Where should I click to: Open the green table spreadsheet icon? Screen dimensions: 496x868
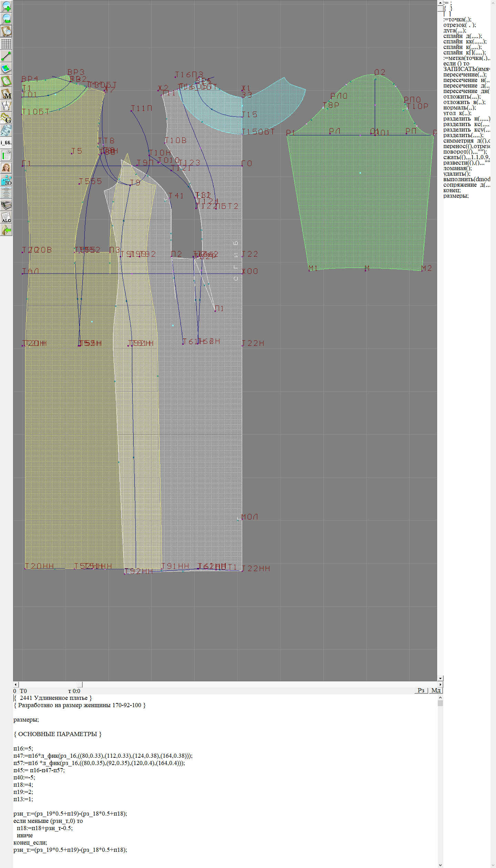point(6,155)
